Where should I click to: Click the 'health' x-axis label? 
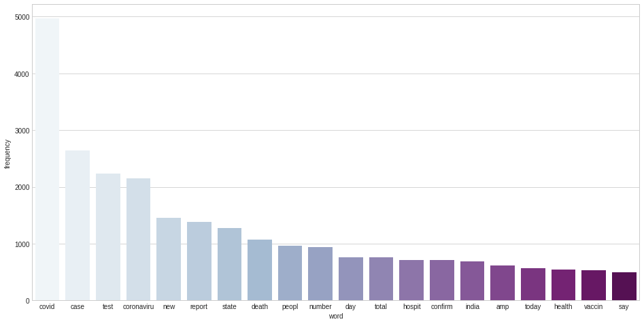pos(563,307)
